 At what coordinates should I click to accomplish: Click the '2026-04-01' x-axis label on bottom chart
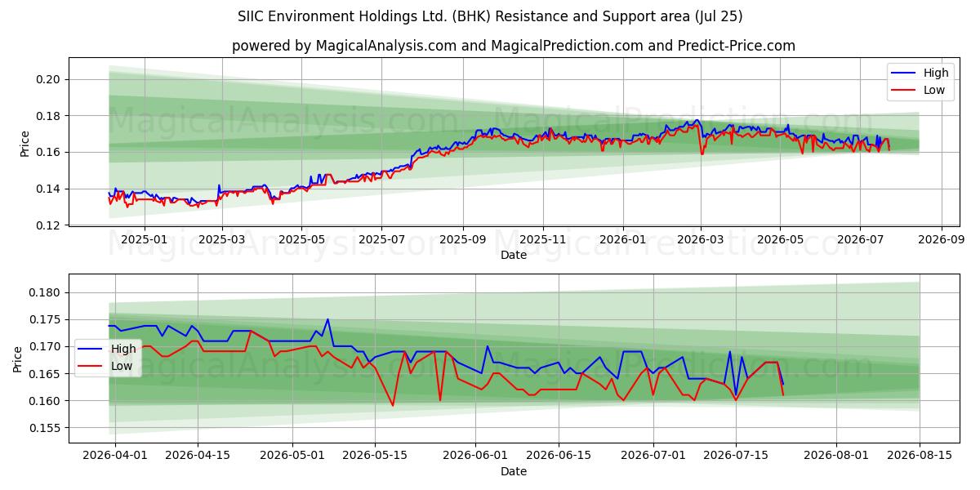(x=115, y=457)
